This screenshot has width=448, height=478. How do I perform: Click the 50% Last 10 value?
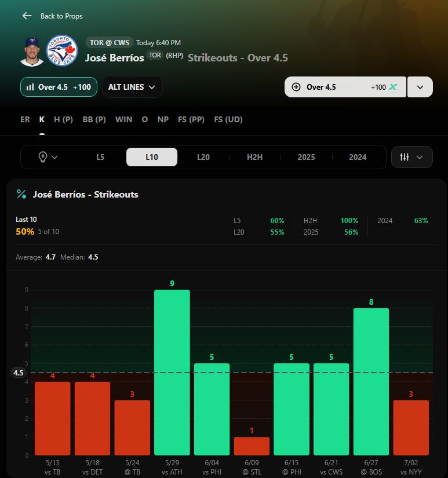pos(25,232)
